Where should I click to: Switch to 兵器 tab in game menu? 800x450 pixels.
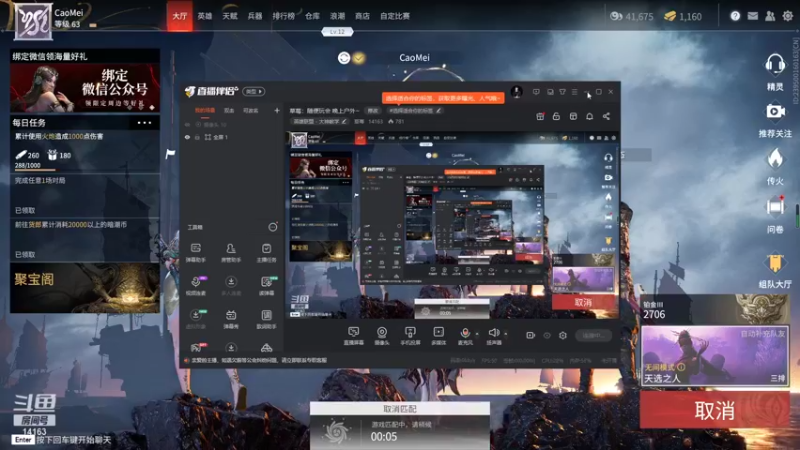(x=255, y=16)
